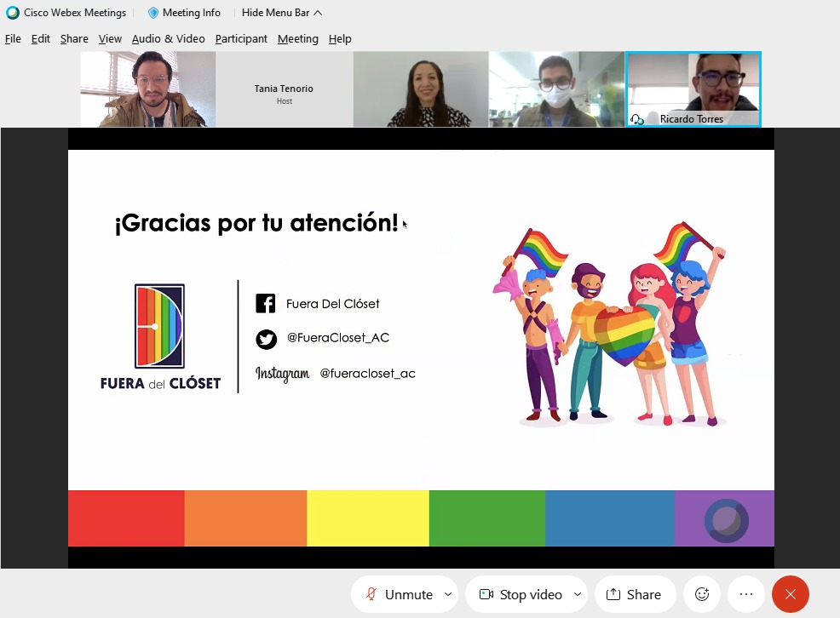Click the '¡Gracias por tu atención!' heading
This screenshot has height=618, width=840.
(256, 222)
